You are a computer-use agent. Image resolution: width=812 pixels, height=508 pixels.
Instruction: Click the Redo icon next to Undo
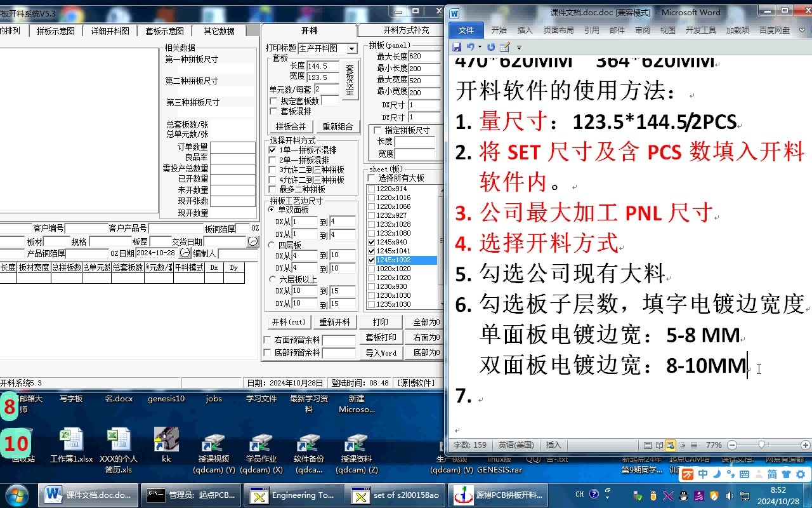point(491,46)
